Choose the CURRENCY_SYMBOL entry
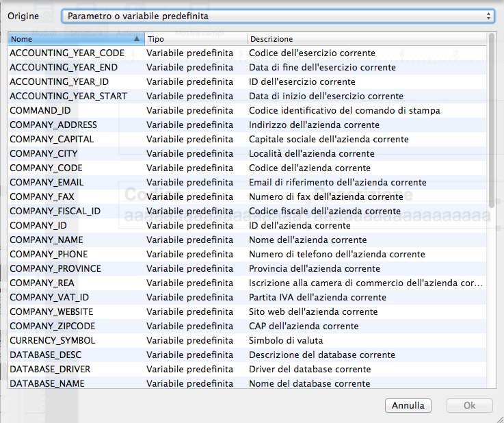This screenshot has width=504, height=423. (53, 340)
